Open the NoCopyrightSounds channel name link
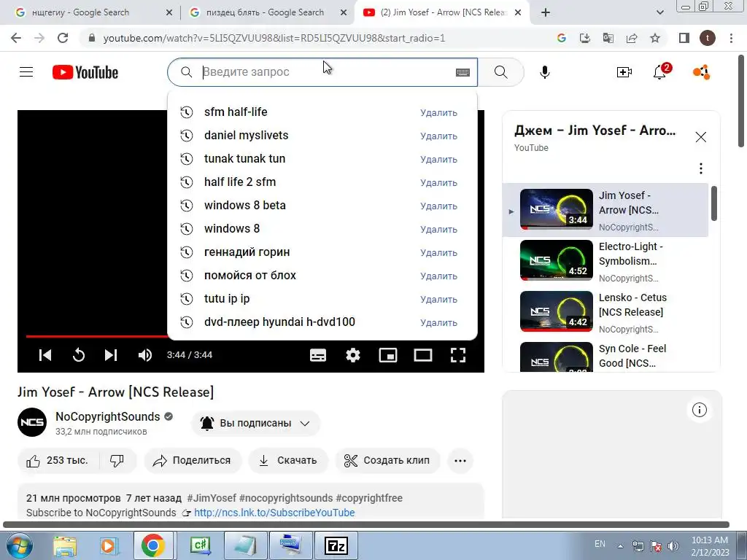 108,416
